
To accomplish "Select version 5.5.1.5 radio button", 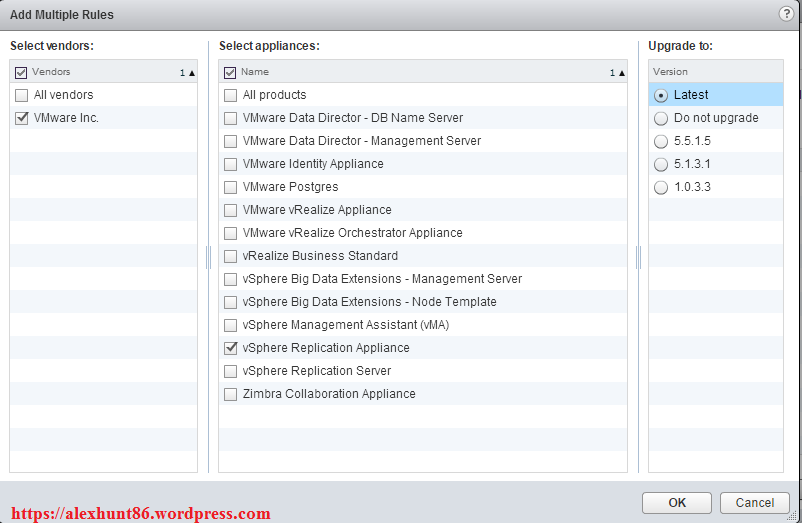I will [661, 142].
